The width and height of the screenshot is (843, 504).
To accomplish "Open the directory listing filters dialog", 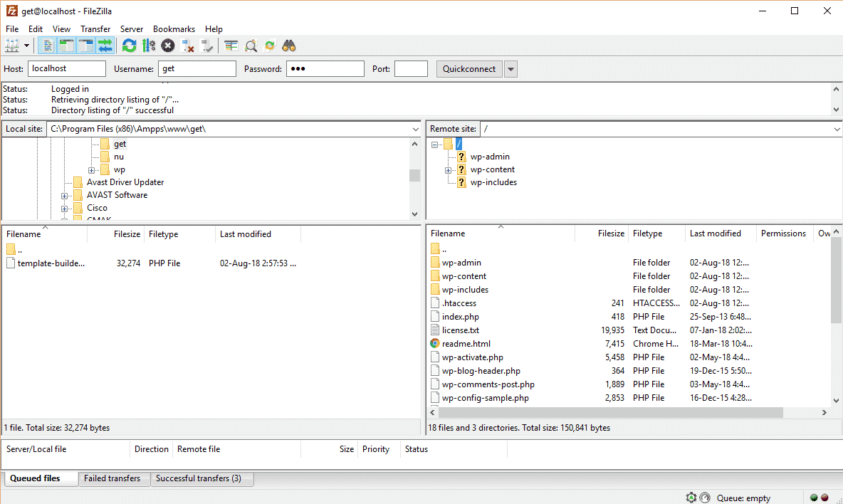I will 231,46.
